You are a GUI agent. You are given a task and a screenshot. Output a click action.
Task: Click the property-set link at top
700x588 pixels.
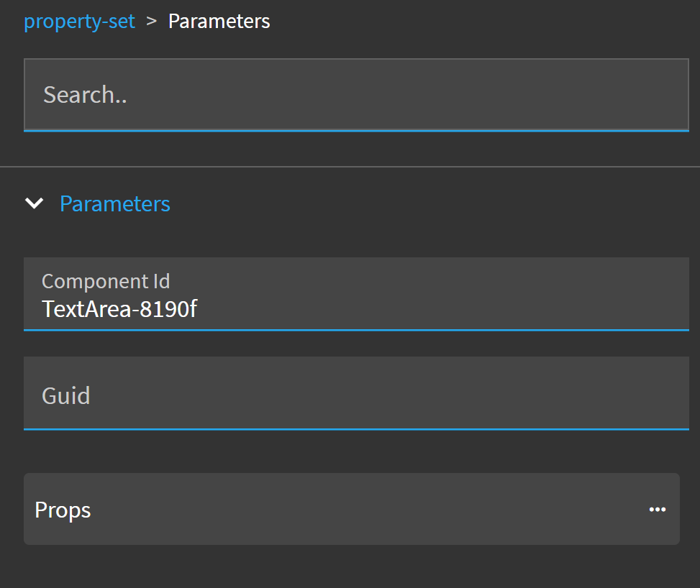(79, 21)
